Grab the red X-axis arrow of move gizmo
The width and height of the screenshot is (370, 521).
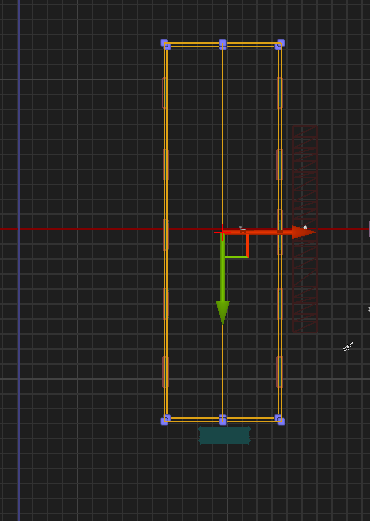(x=268, y=232)
